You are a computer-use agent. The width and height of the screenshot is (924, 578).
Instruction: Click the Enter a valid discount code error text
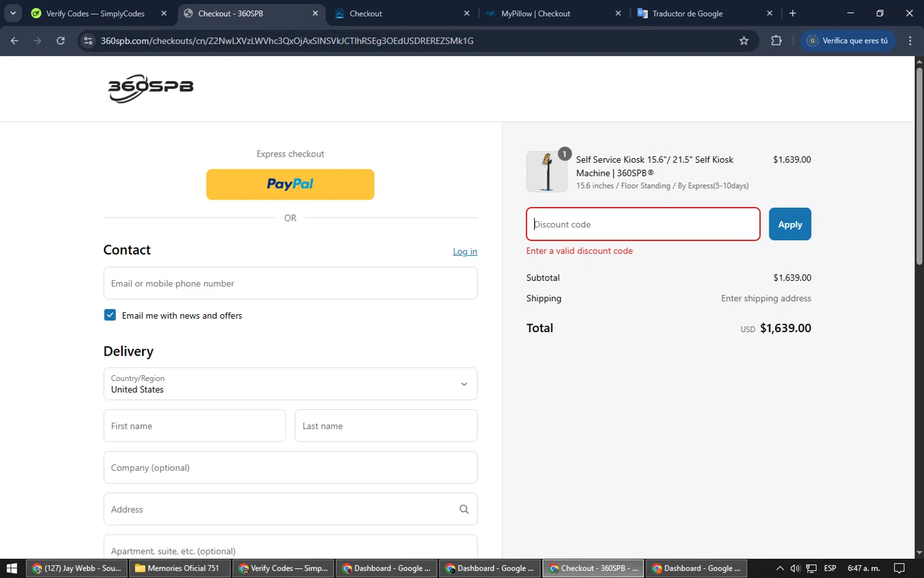point(580,251)
